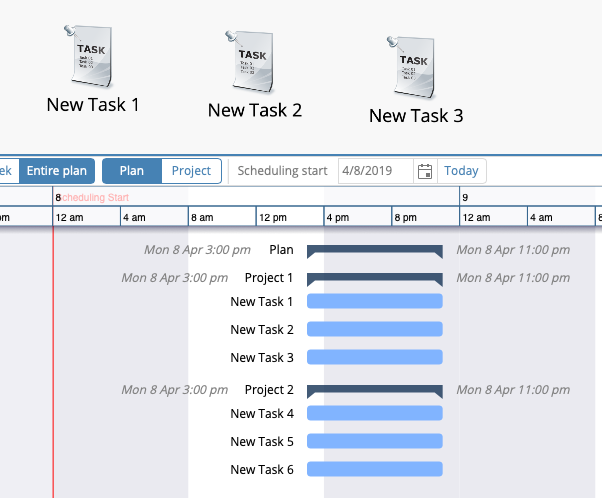This screenshot has height=498, width=602.
Task: Click the Project 1 summary bar
Action: pos(375,279)
